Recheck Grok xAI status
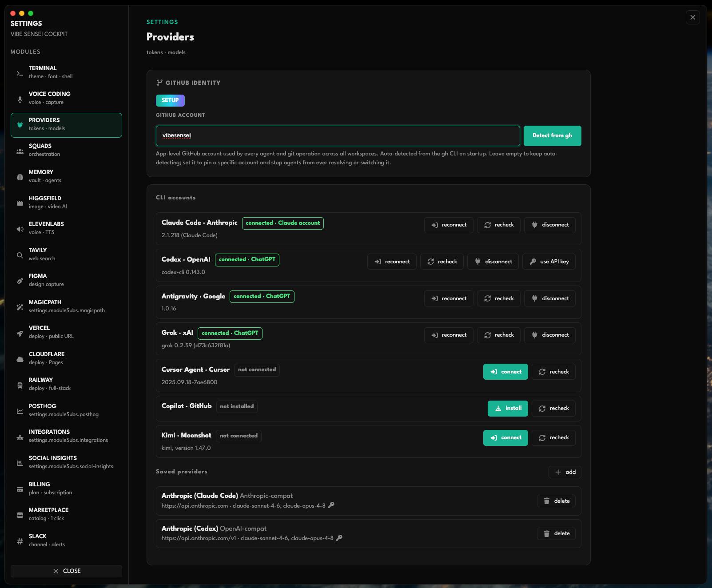This screenshot has width=712, height=588. pyautogui.click(x=499, y=335)
